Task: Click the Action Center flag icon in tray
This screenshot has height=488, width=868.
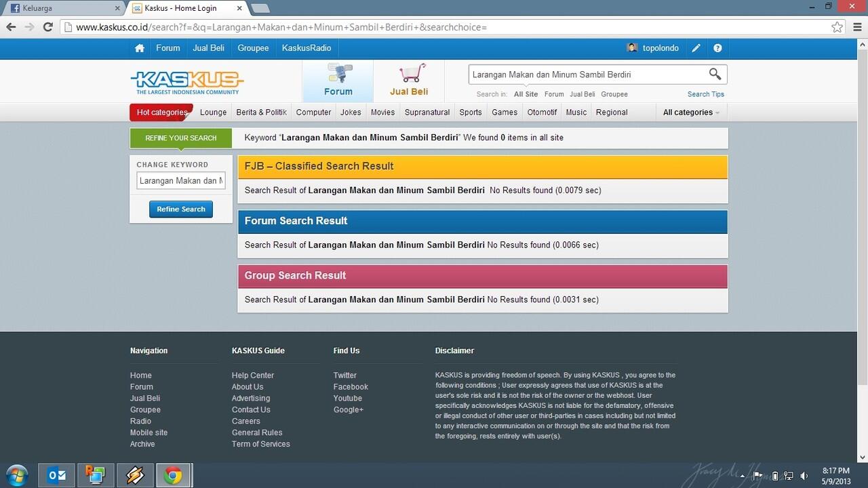Action: 759,476
